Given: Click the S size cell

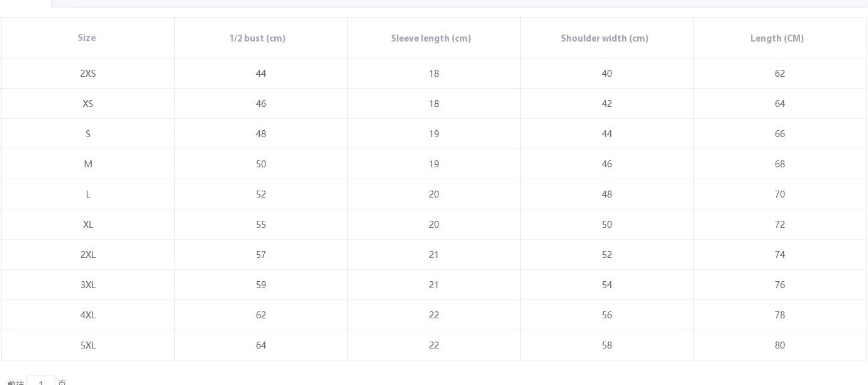Looking at the screenshot, I should [x=88, y=134].
